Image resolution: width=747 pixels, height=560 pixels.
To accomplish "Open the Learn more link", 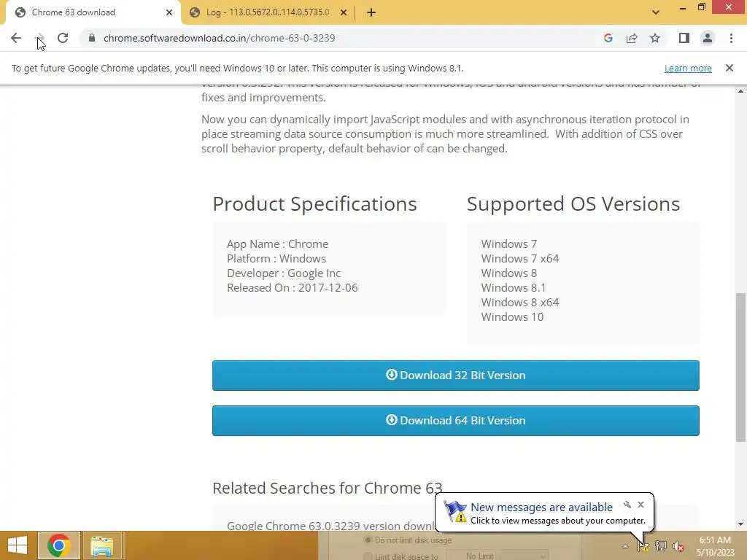I will [688, 68].
